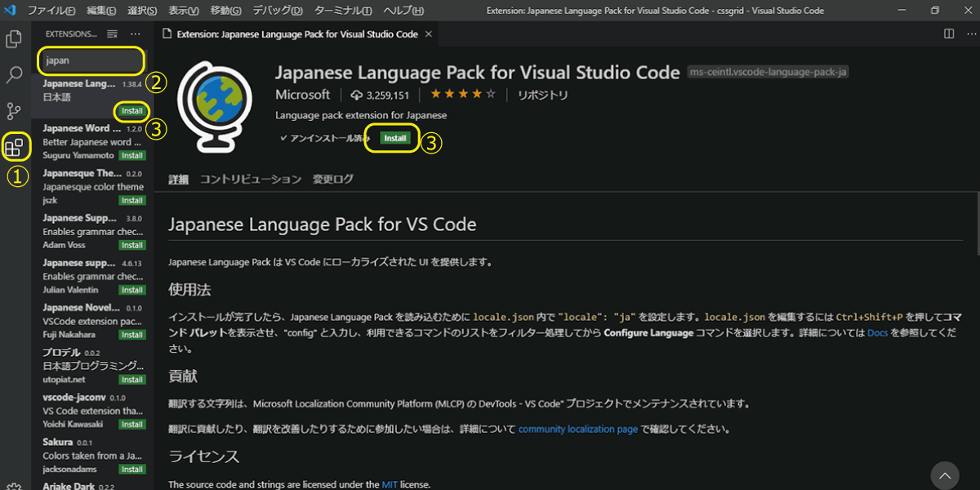980x490 pixels.
Task: Click the Microsoft publisher name
Action: (x=303, y=95)
